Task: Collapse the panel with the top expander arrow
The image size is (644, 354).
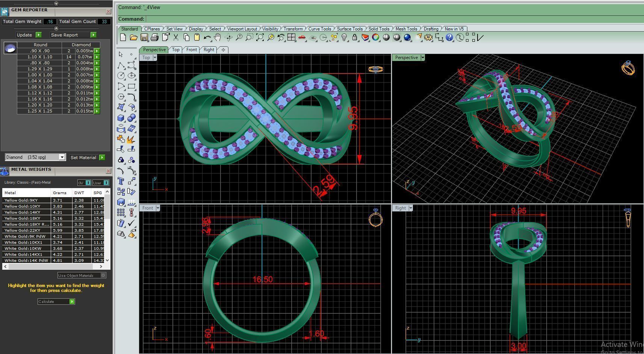Action: click(56, 4)
